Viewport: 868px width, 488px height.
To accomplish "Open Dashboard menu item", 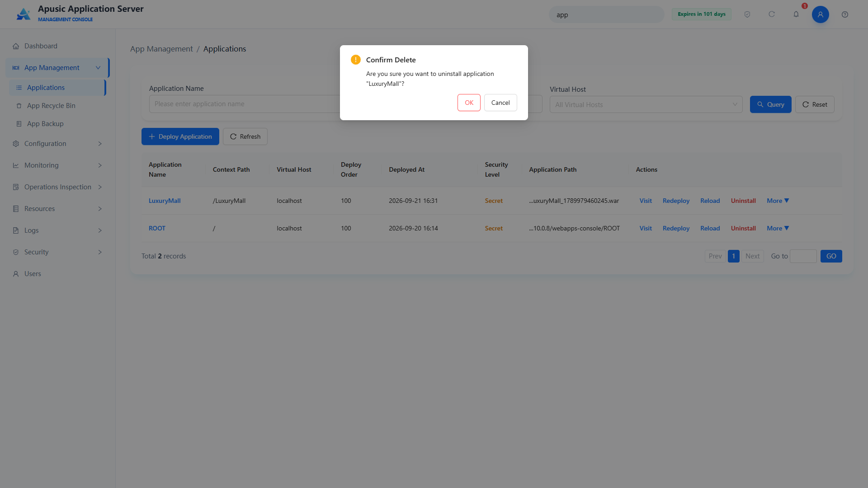I will pos(57,46).
